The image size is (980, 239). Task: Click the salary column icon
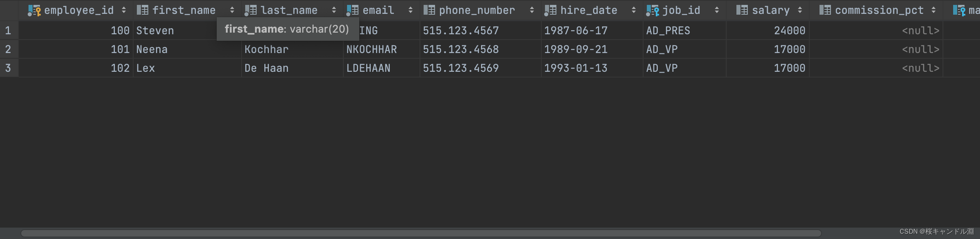click(x=742, y=10)
